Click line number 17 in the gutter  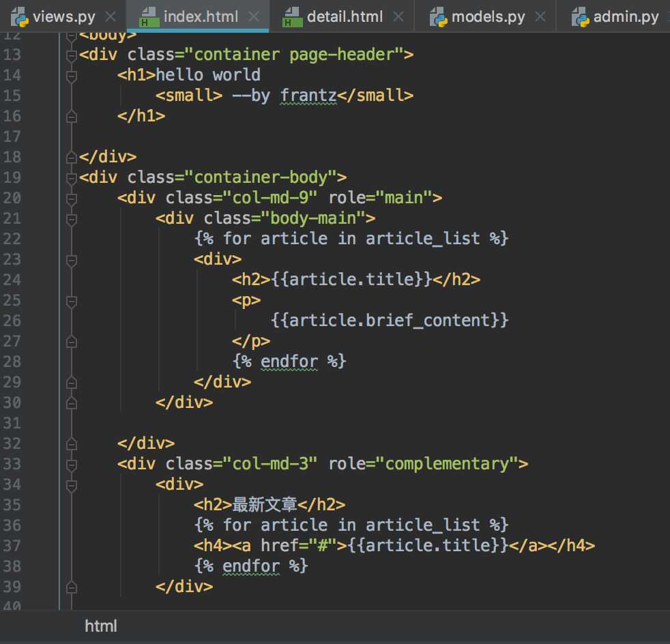[x=12, y=136]
